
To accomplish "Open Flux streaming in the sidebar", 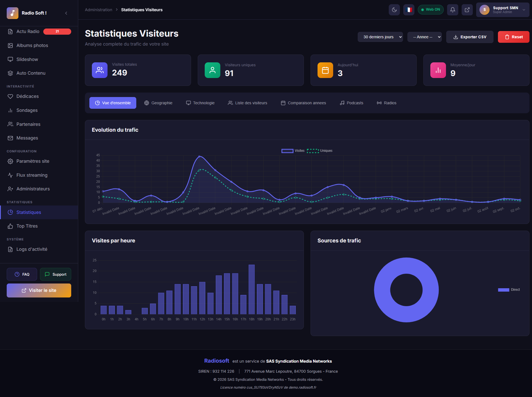I will coord(32,175).
